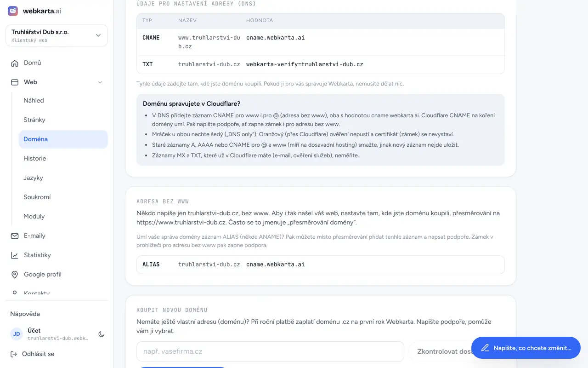Click the Účet account label
This screenshot has width=588, height=368.
pyautogui.click(x=34, y=330)
